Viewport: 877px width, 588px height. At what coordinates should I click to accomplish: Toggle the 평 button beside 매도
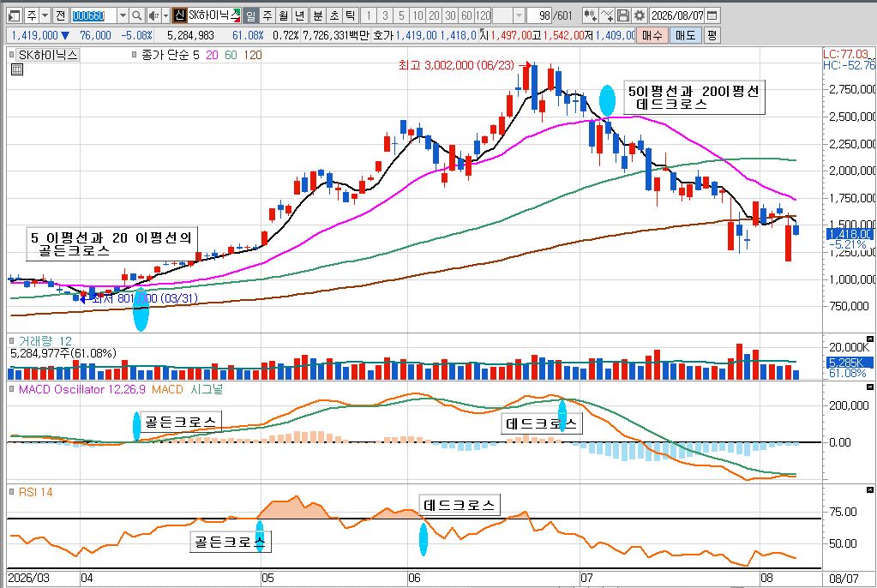coord(712,35)
